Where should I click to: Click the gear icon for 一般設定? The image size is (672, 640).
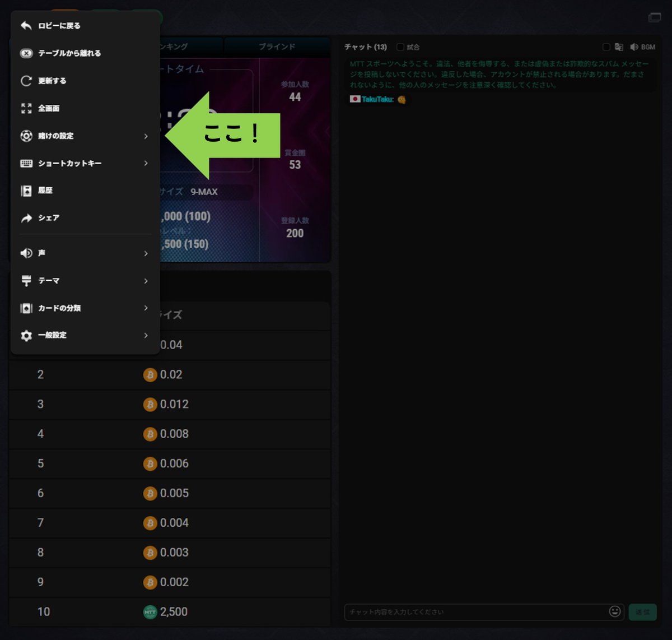coord(26,335)
